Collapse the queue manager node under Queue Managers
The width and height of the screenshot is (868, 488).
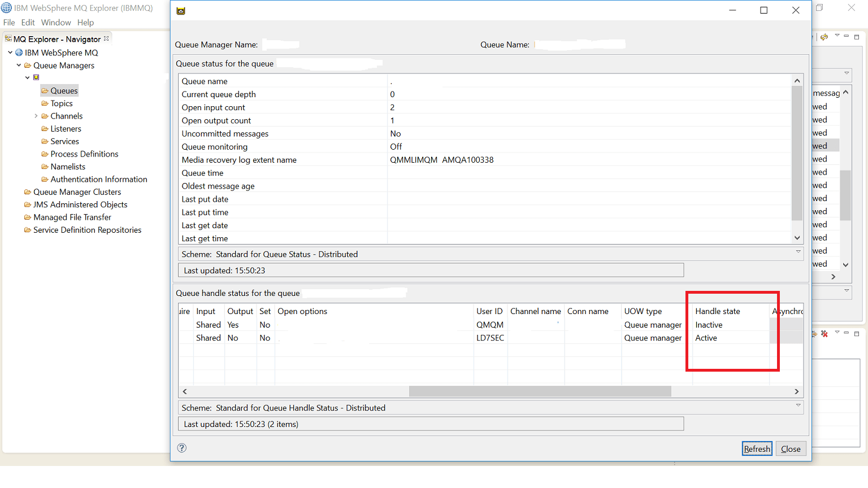pyautogui.click(x=27, y=77)
